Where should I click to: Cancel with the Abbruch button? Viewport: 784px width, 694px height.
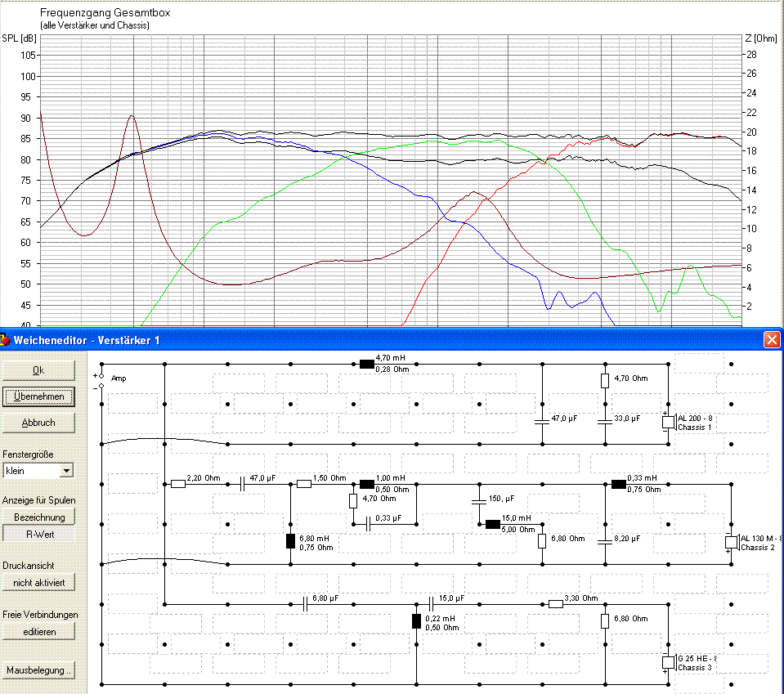pos(39,423)
